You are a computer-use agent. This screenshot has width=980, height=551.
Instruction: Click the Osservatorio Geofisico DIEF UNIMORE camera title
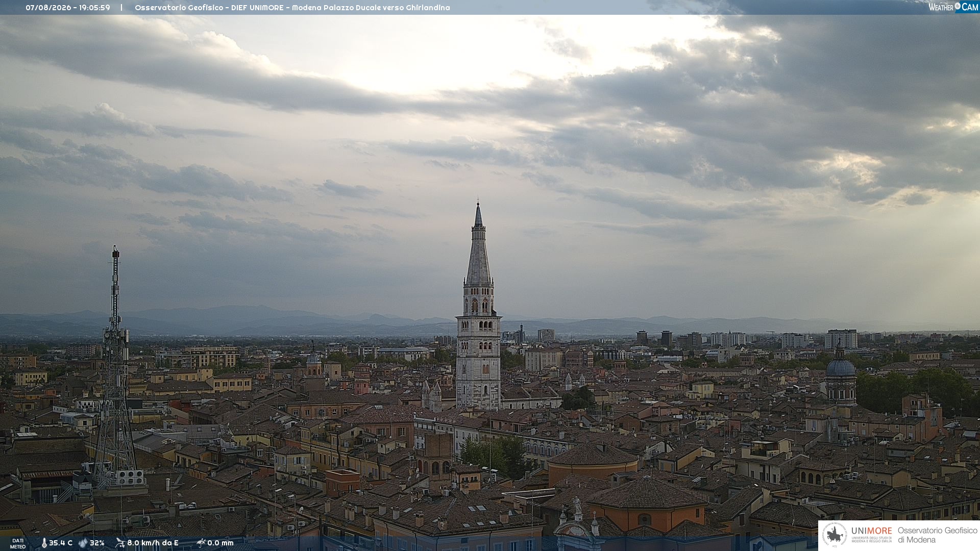292,8
